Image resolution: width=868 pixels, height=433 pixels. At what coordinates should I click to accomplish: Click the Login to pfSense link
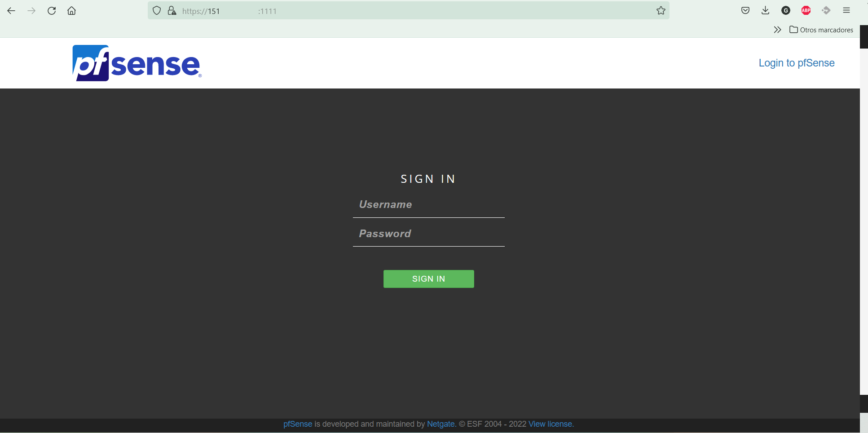797,63
